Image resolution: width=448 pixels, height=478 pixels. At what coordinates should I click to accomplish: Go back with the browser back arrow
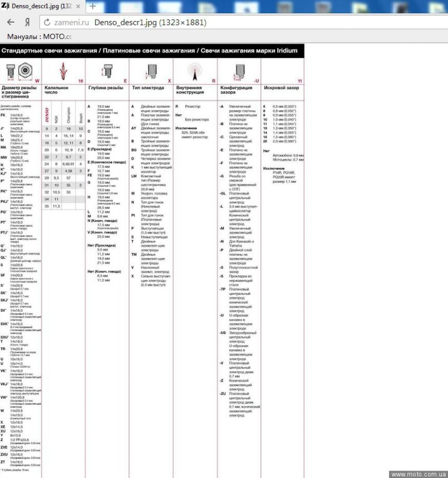pos(11,22)
